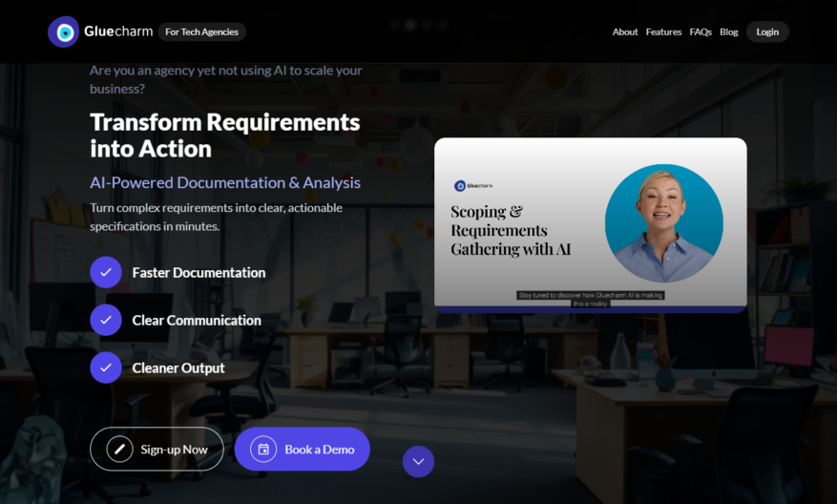The height and width of the screenshot is (504, 837).
Task: Click the 'Faster Documentation' text
Action: coord(199,273)
